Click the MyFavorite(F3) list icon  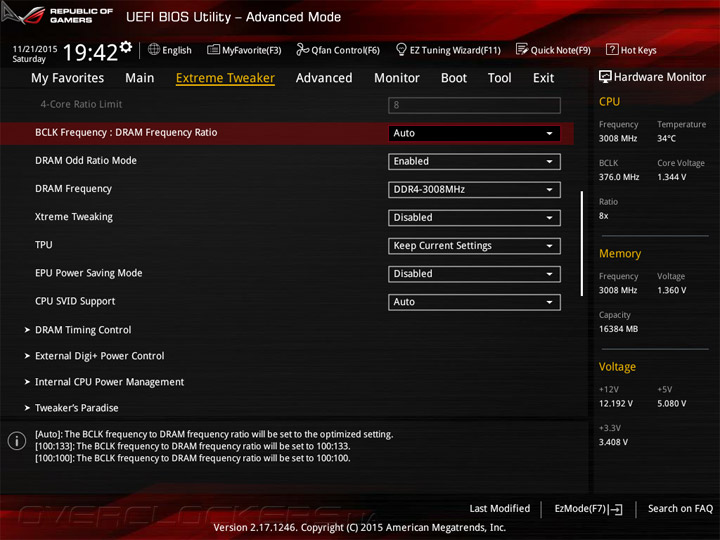[214, 50]
